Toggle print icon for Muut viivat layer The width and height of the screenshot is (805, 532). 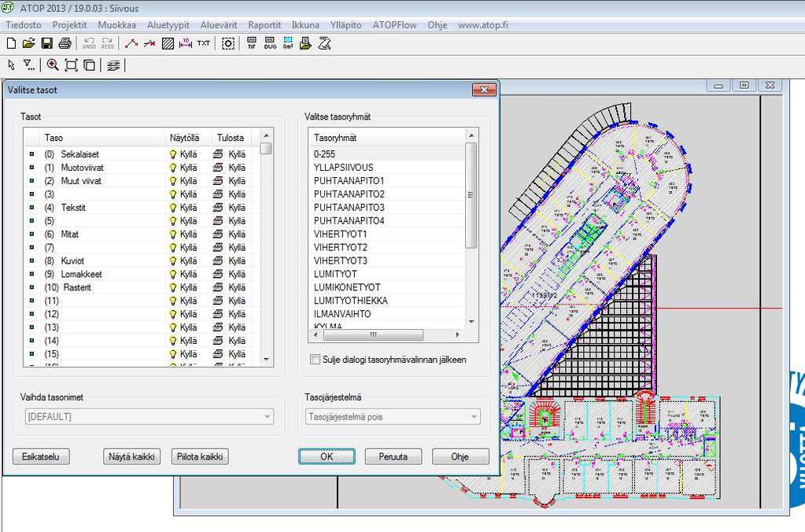(218, 181)
